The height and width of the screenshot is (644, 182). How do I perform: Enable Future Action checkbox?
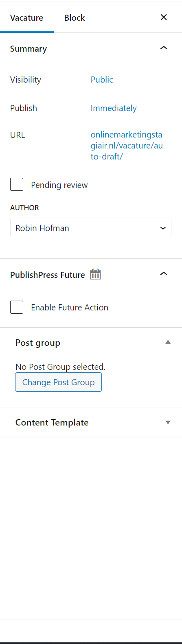click(17, 307)
